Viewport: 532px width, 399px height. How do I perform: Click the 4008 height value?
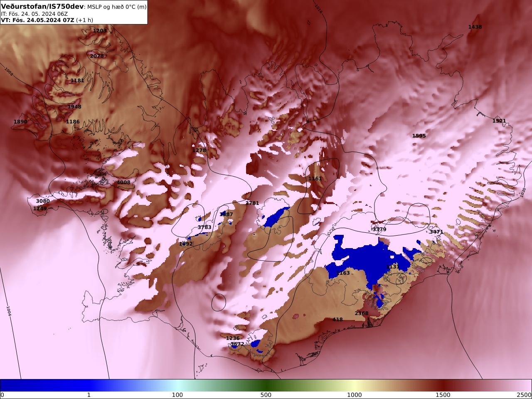click(x=123, y=182)
